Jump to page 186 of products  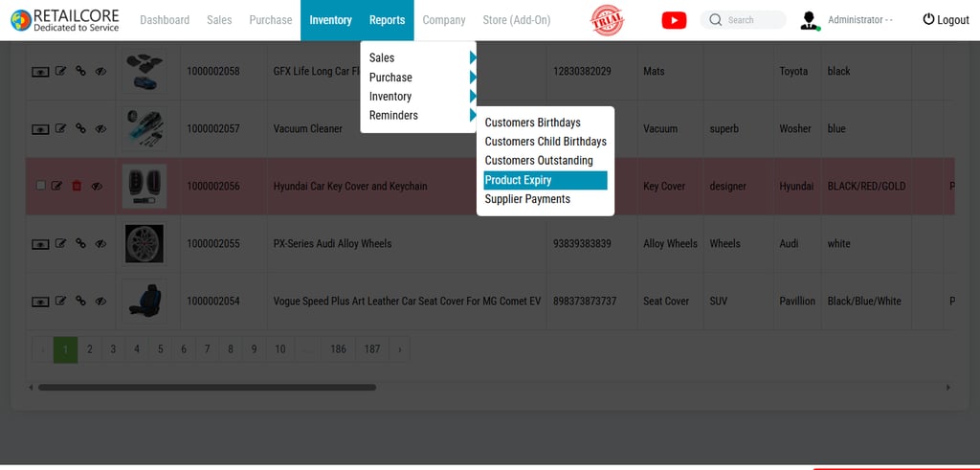click(338, 349)
